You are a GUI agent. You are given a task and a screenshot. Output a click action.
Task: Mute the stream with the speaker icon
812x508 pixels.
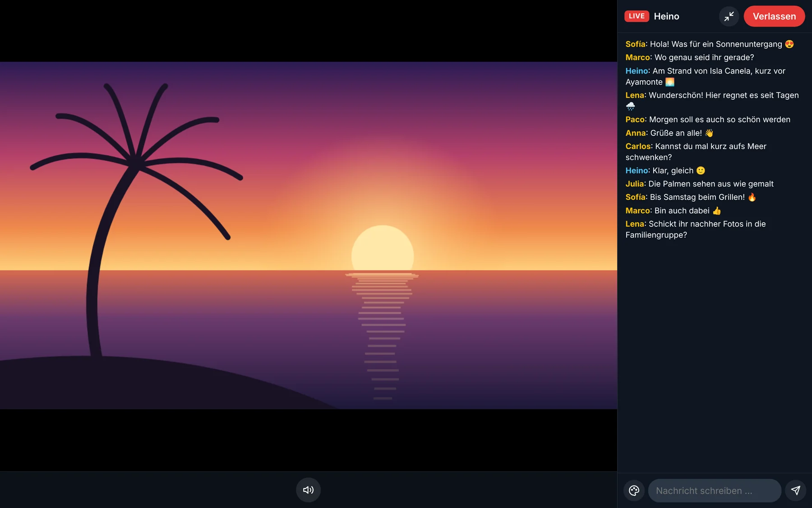(x=308, y=490)
